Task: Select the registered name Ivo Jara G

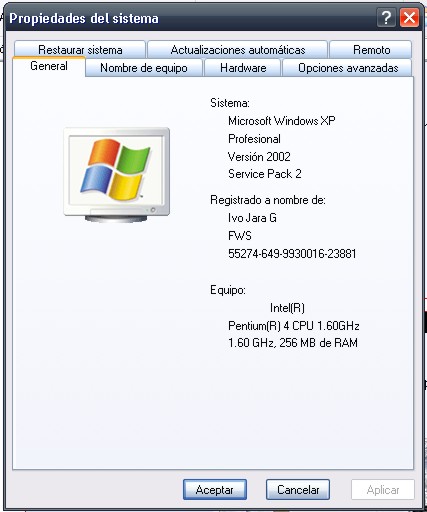Action: (x=252, y=218)
